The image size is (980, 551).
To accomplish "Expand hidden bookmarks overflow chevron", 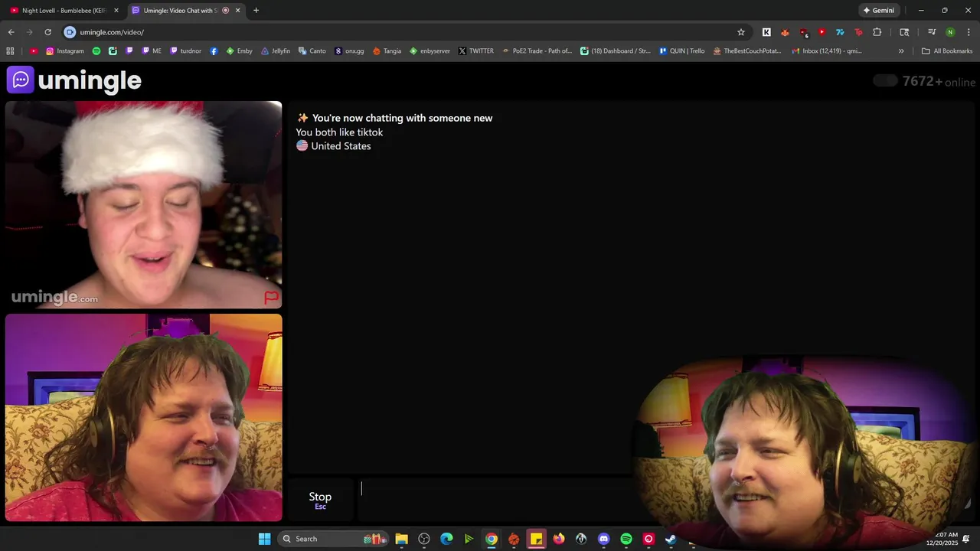I will [901, 51].
